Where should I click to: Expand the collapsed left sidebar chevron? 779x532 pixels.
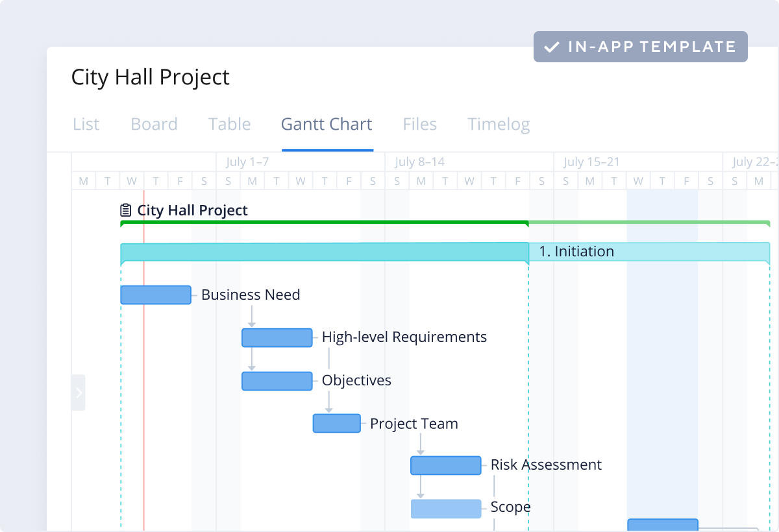tap(79, 392)
